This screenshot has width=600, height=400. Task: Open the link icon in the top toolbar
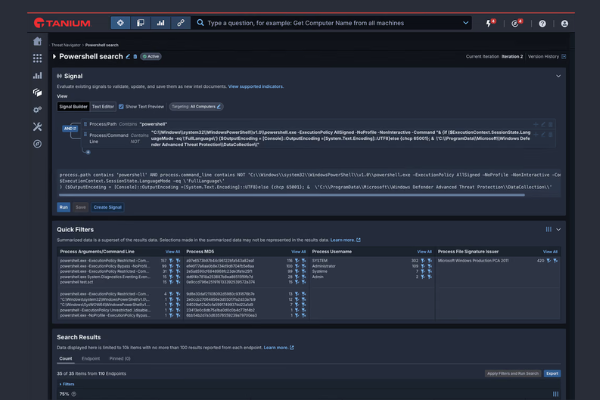pos(181,23)
